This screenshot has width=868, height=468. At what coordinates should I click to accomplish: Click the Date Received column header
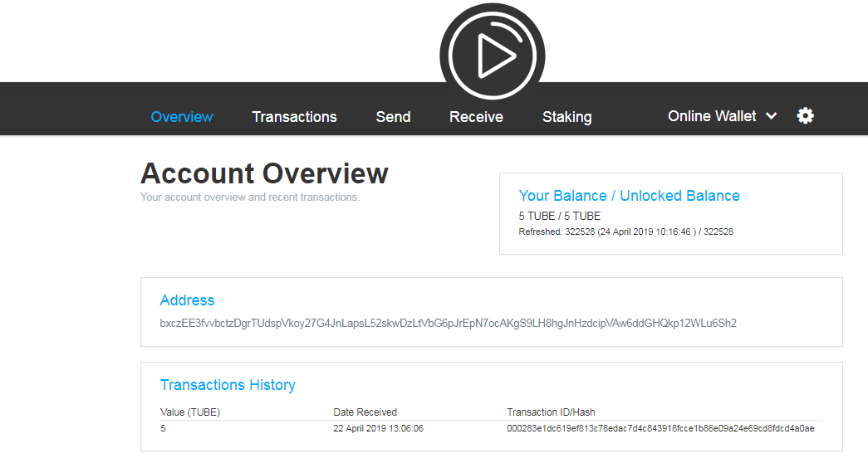coord(365,412)
